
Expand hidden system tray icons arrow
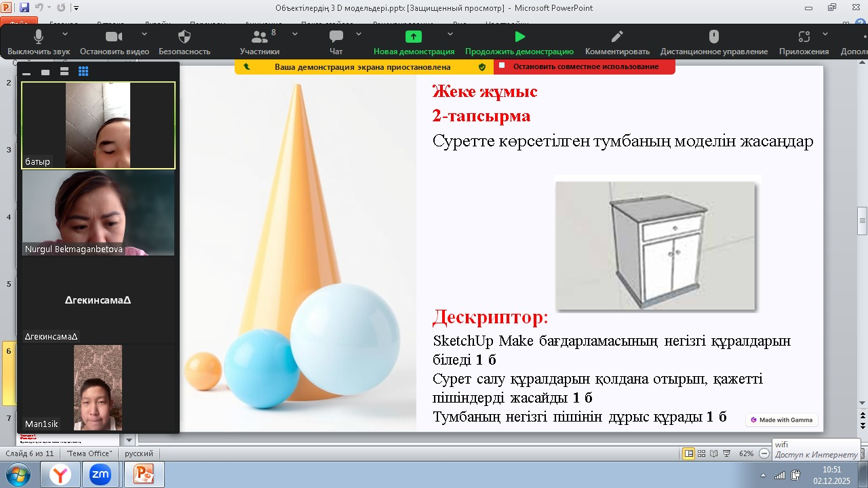click(x=764, y=474)
